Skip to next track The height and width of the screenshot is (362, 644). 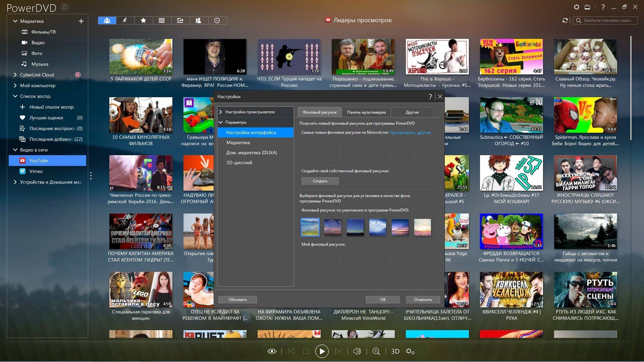tap(338, 351)
